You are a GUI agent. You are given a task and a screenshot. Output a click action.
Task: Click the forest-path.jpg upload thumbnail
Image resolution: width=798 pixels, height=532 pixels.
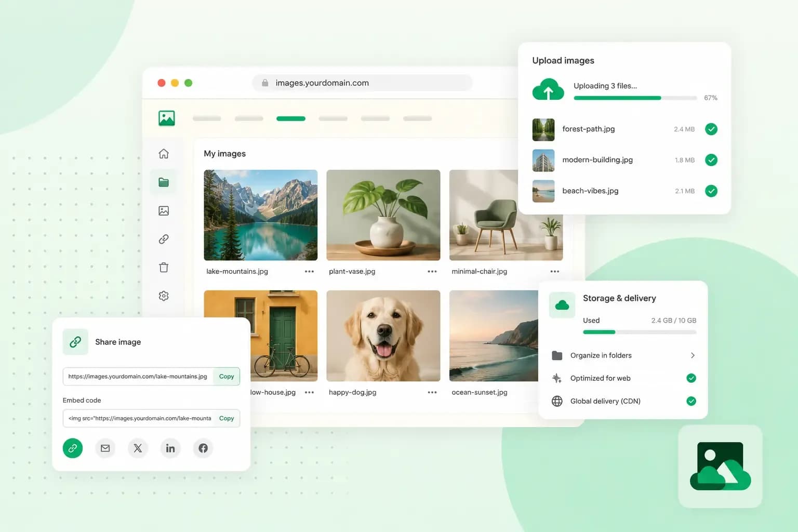[543, 129]
